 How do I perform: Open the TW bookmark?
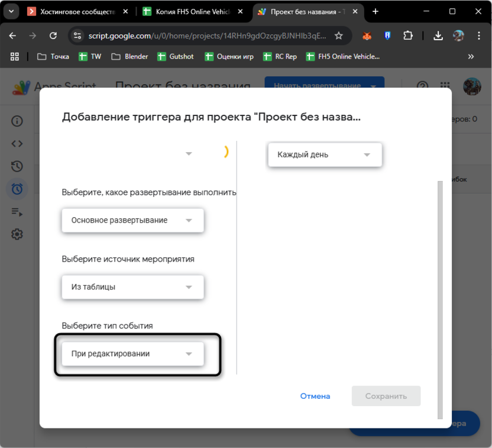pyautogui.click(x=90, y=56)
